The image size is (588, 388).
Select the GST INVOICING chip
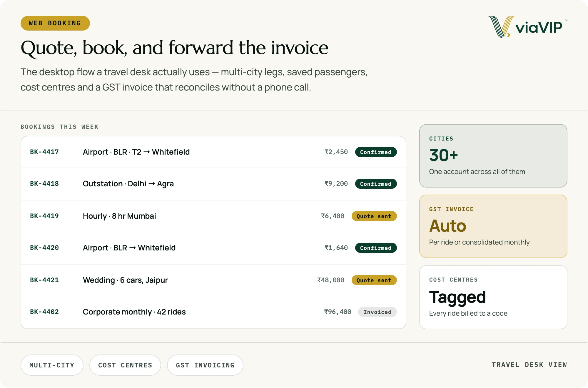[205, 365]
